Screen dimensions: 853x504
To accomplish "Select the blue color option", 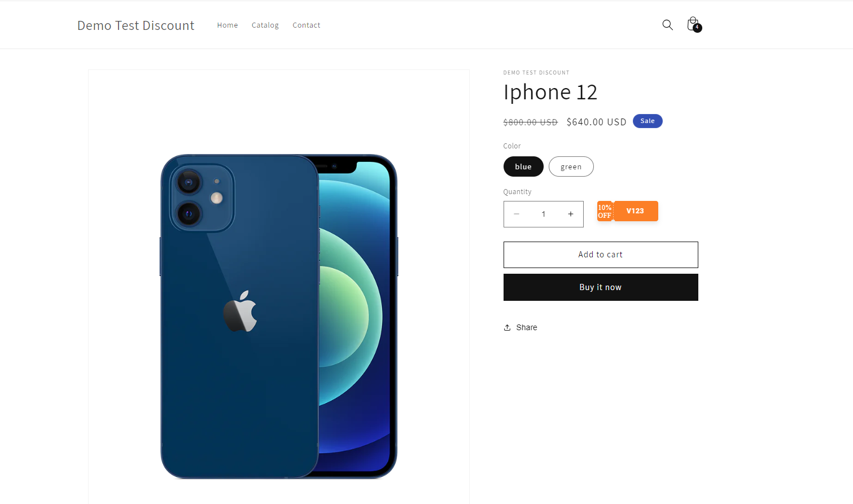I will [x=523, y=166].
